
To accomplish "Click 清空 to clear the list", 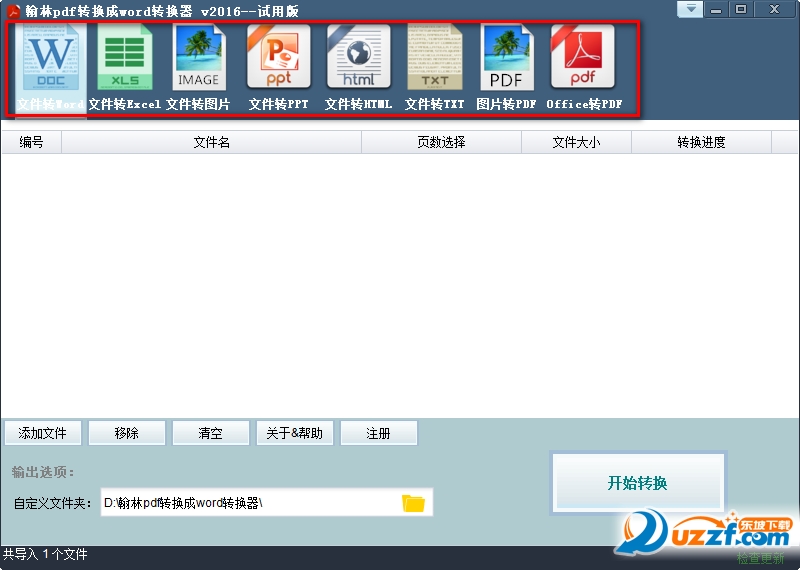I will pos(210,433).
